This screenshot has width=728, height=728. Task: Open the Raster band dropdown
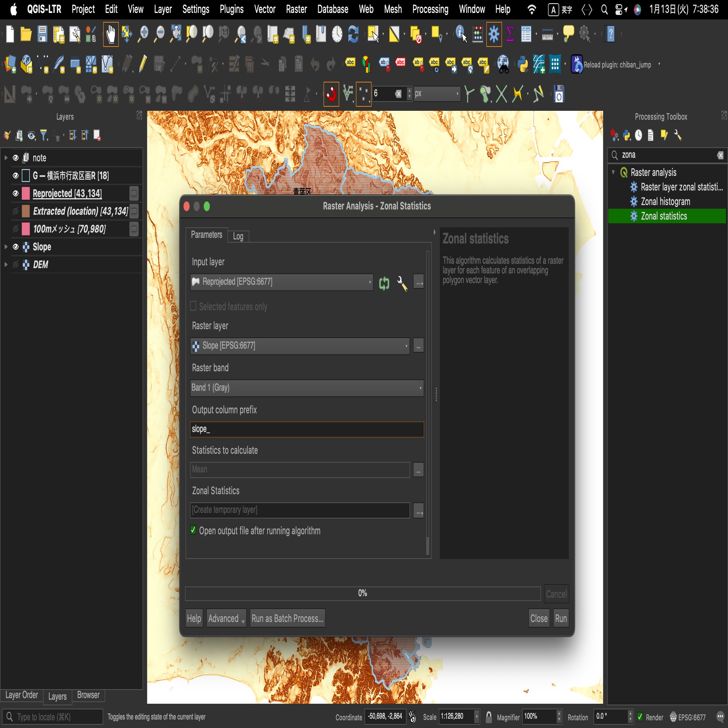tap(307, 388)
